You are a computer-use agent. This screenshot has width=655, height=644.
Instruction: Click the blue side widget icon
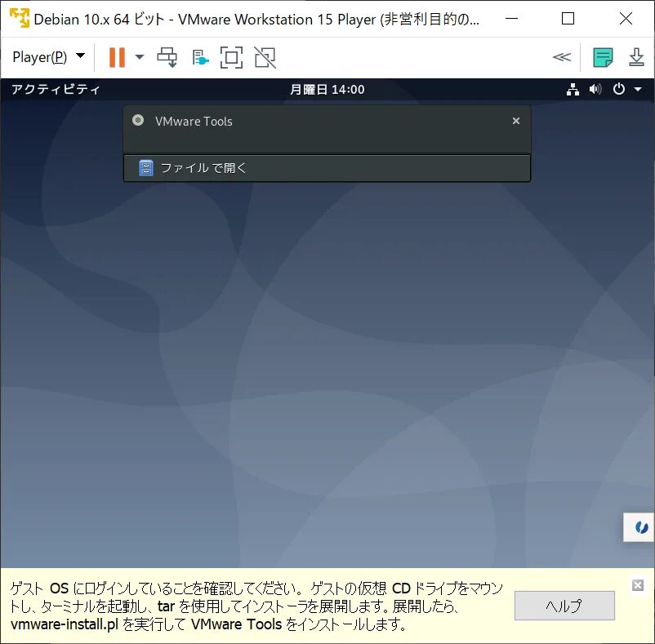pyautogui.click(x=641, y=527)
